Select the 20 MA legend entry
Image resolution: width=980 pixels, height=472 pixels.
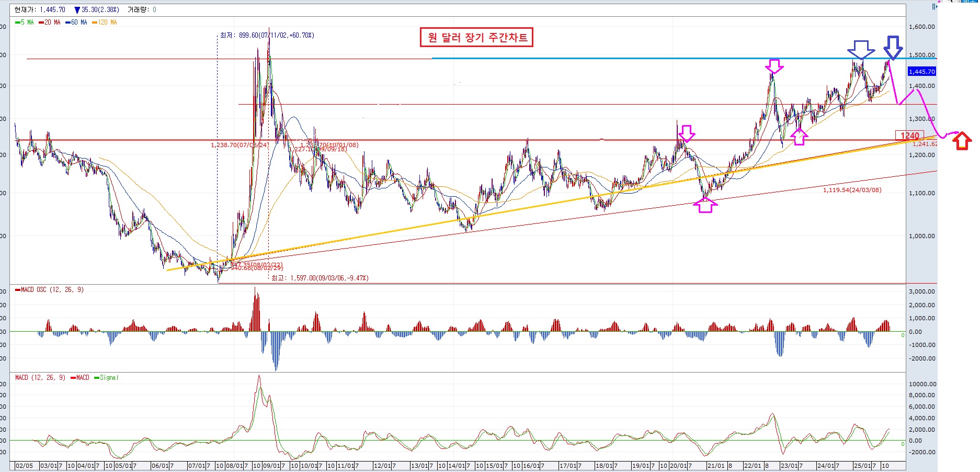pyautogui.click(x=51, y=23)
